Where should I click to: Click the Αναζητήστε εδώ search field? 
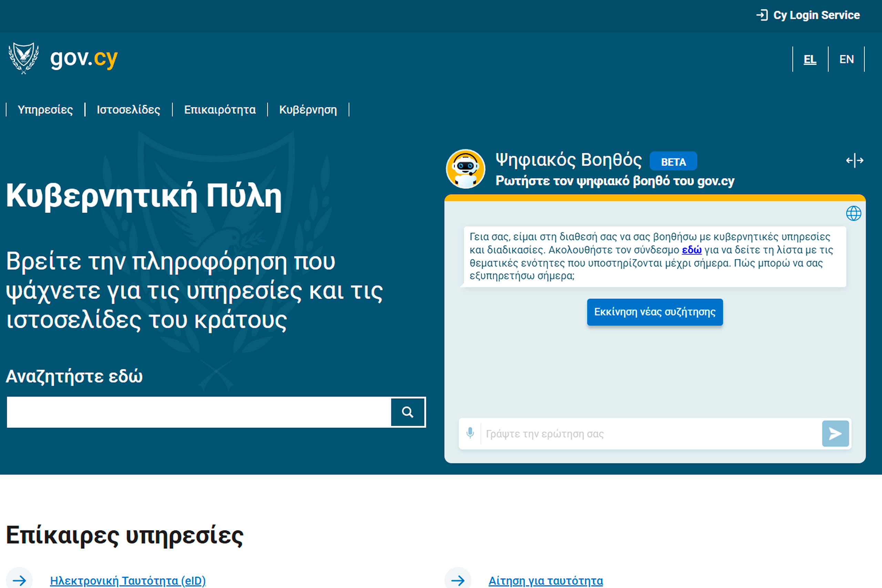tap(199, 412)
